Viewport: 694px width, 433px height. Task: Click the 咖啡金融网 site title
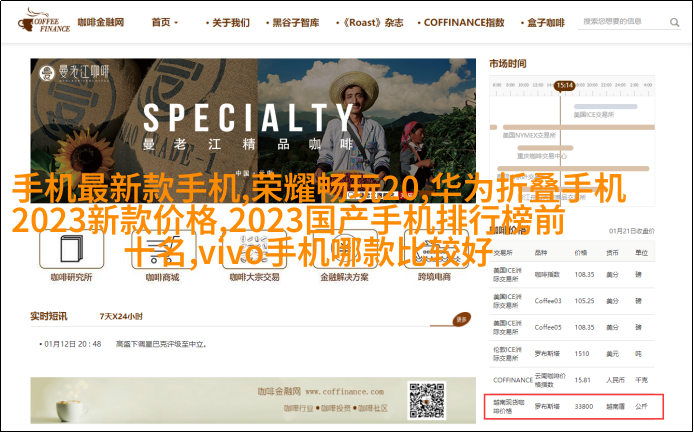(x=101, y=22)
